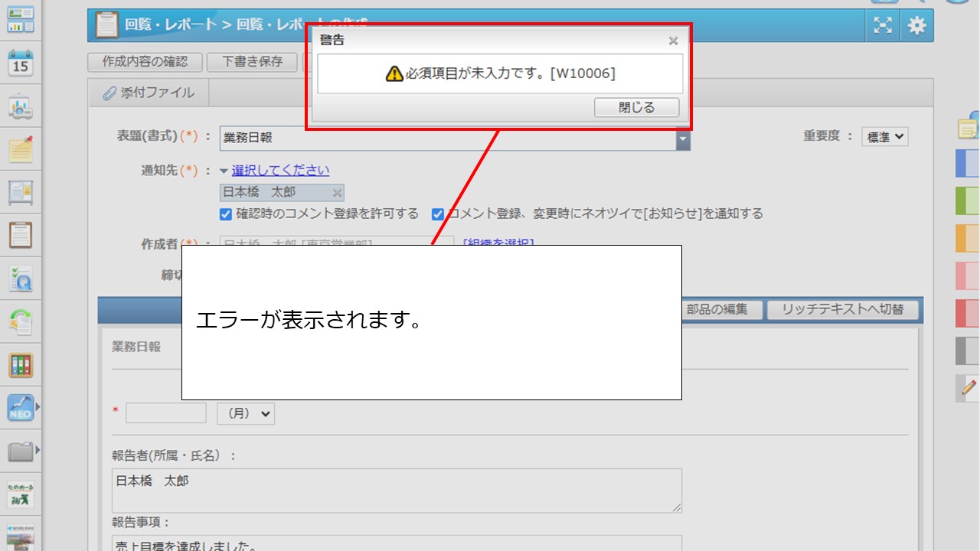Open settings with the gear icon

pyautogui.click(x=916, y=25)
